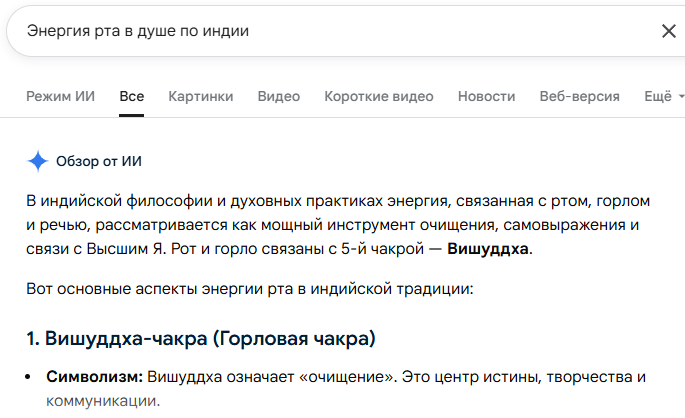
Task: Expand the Ещё dropdown menu
Action: click(x=663, y=97)
